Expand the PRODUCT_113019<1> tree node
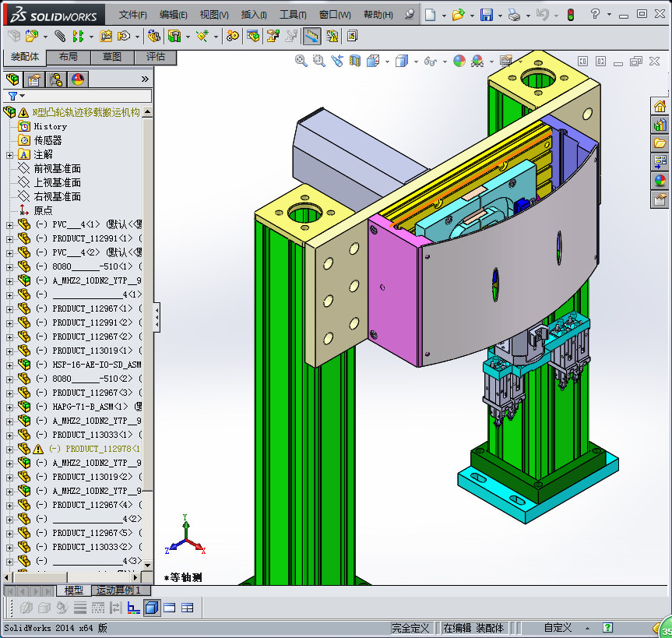 tap(9, 351)
